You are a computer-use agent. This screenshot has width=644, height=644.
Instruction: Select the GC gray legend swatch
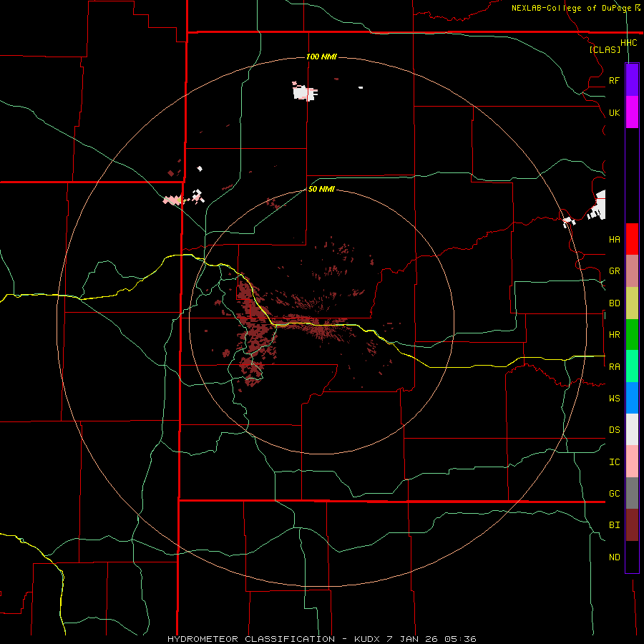coord(632,493)
